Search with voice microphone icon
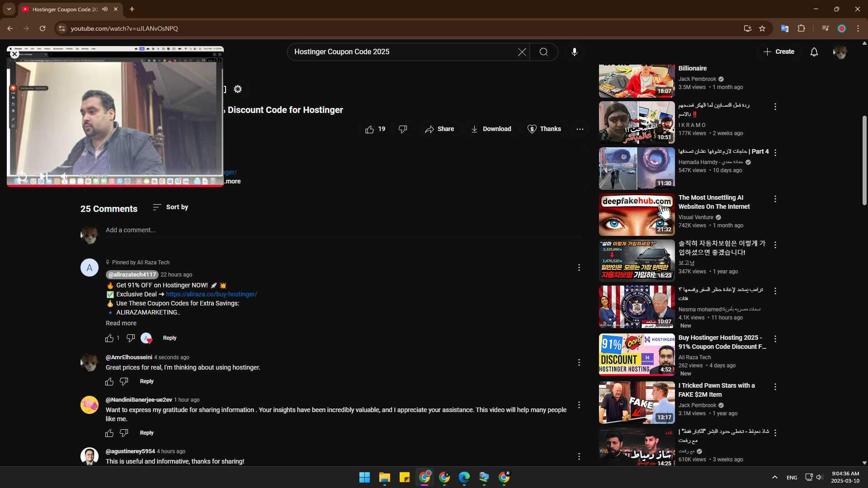The image size is (868, 488). 574,52
